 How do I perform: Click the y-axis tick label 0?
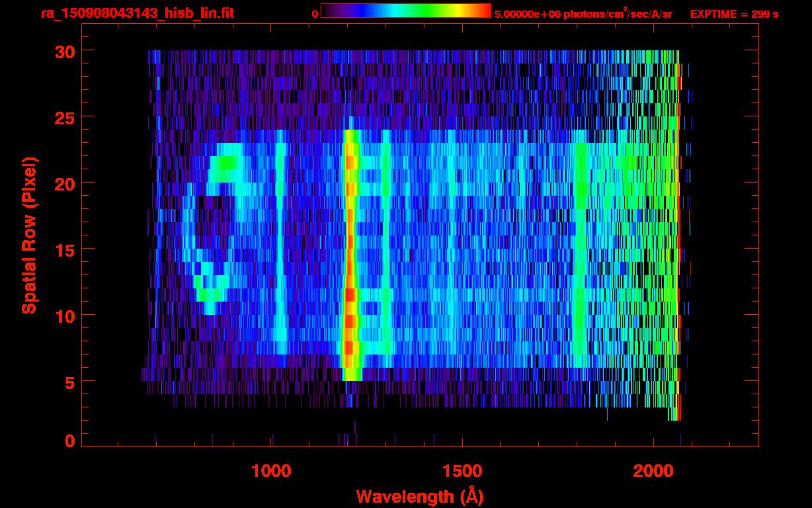pyautogui.click(x=69, y=441)
